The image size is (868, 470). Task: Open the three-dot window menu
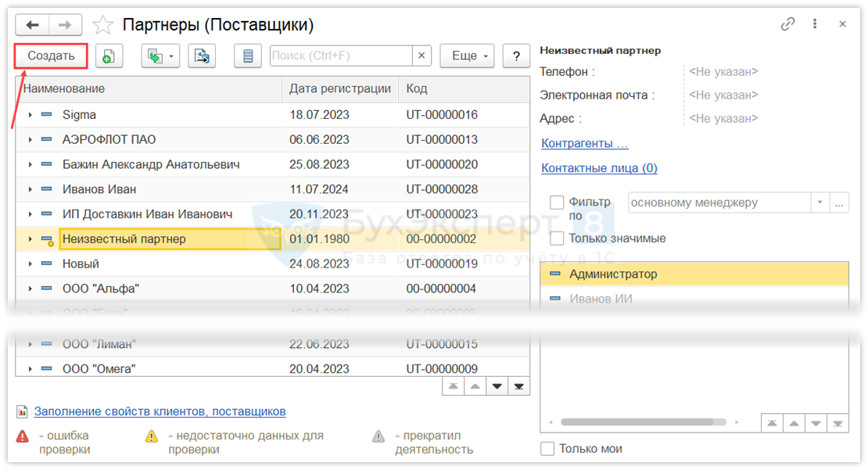point(816,24)
